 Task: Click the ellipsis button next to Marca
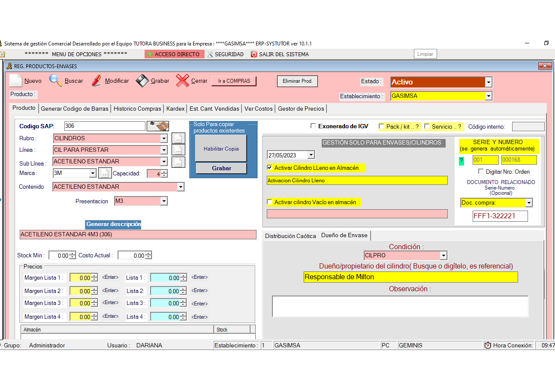click(105, 173)
